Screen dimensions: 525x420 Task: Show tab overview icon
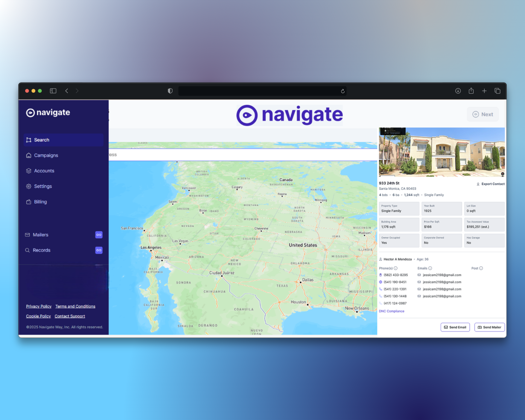click(497, 91)
